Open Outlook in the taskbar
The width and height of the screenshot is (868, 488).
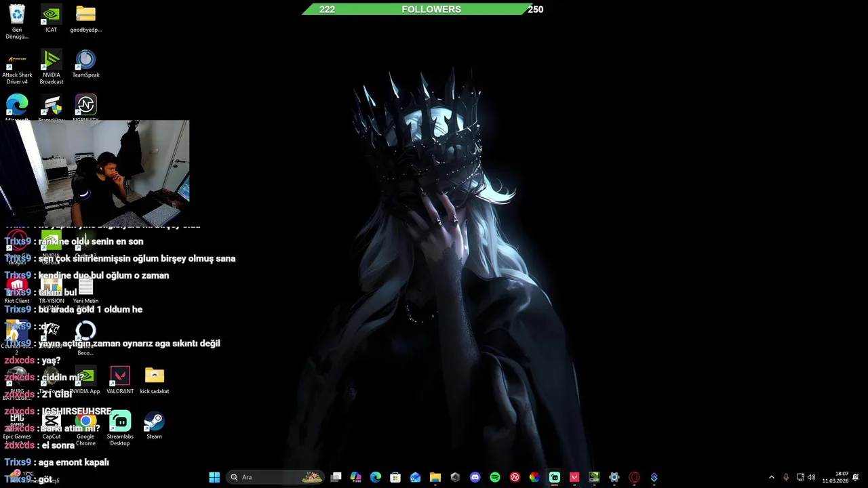(x=415, y=477)
